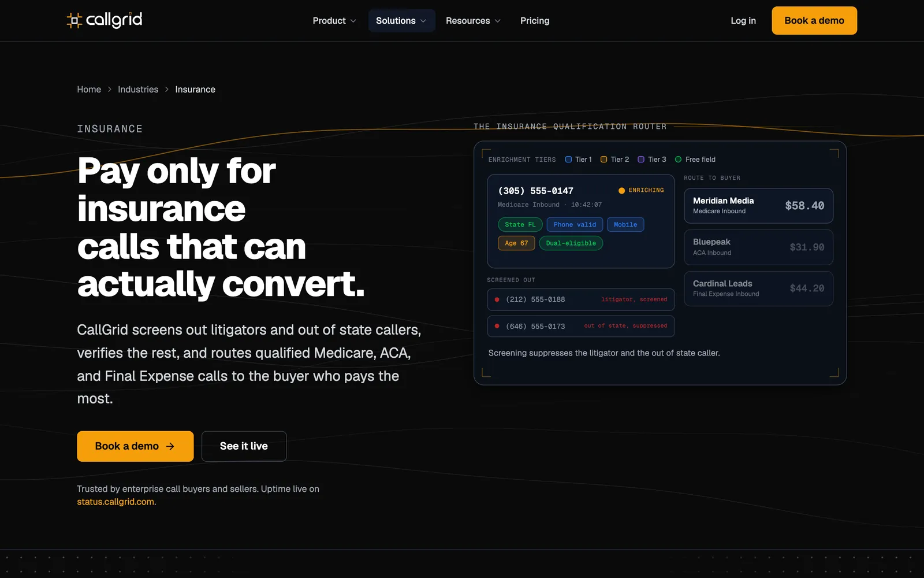
Task: Open the status.callgrid.com link
Action: point(115,502)
